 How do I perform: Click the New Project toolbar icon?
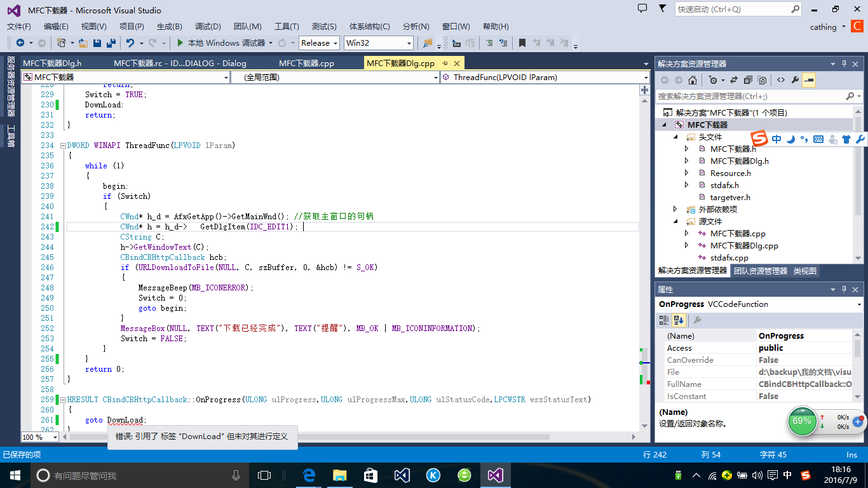pyautogui.click(x=61, y=43)
